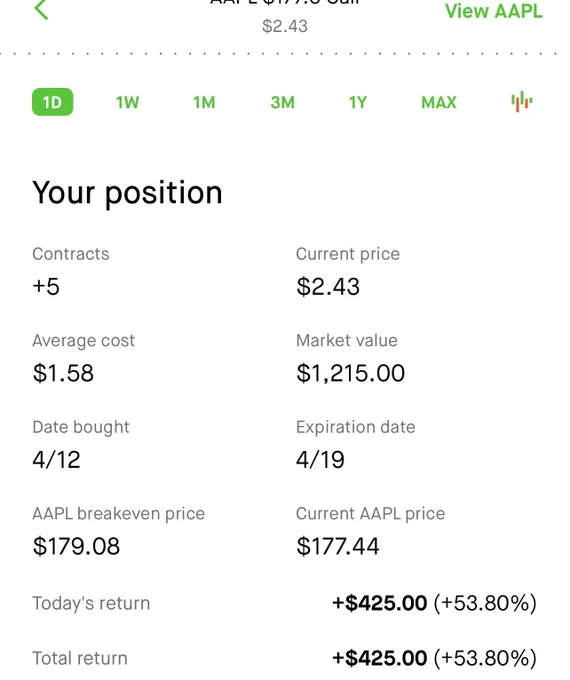Screen dimensions: 570x680
Task: Tap the $1,215.00 market value
Action: coord(351,373)
